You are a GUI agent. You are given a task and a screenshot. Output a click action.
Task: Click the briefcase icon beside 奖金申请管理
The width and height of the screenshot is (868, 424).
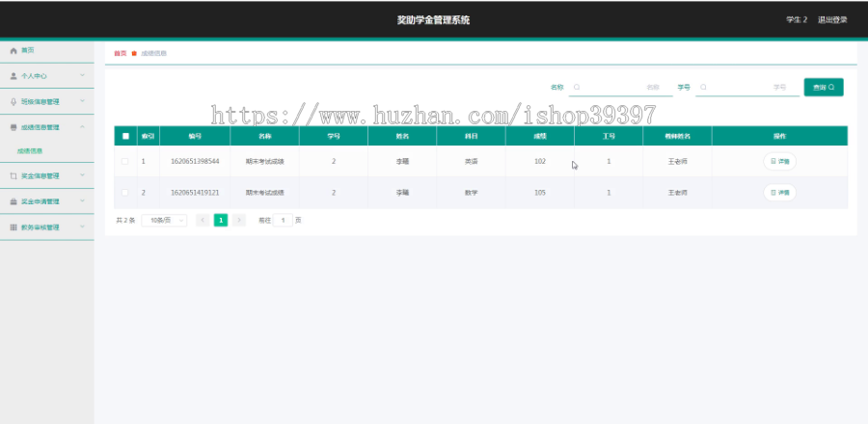[x=14, y=201]
